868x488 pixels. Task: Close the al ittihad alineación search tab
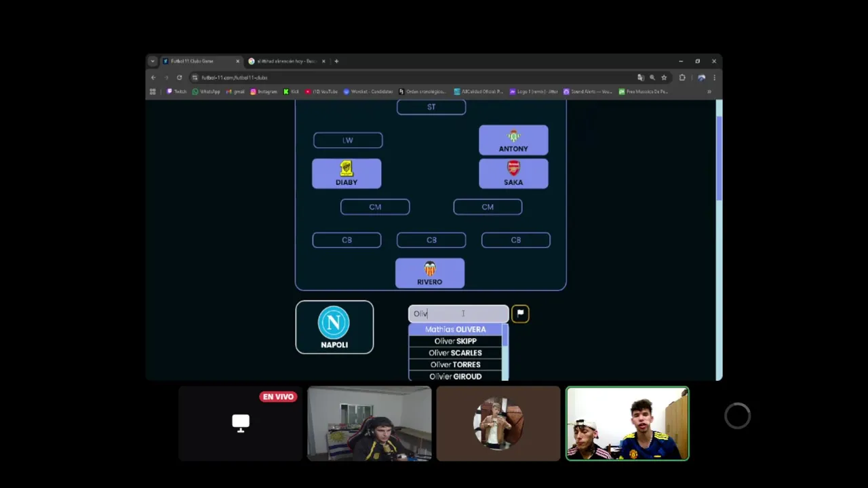click(x=323, y=61)
